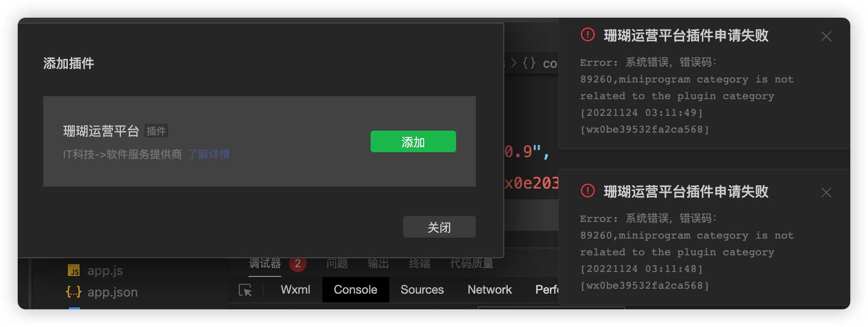
Task: Open app.js in the file tree
Action: 105,271
